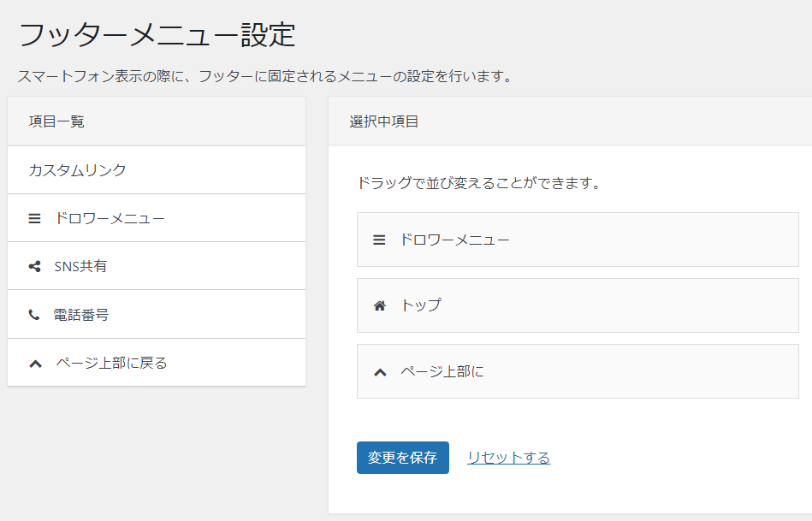Add カスタムリンク from the item list
The height and width of the screenshot is (521, 812).
(77, 170)
